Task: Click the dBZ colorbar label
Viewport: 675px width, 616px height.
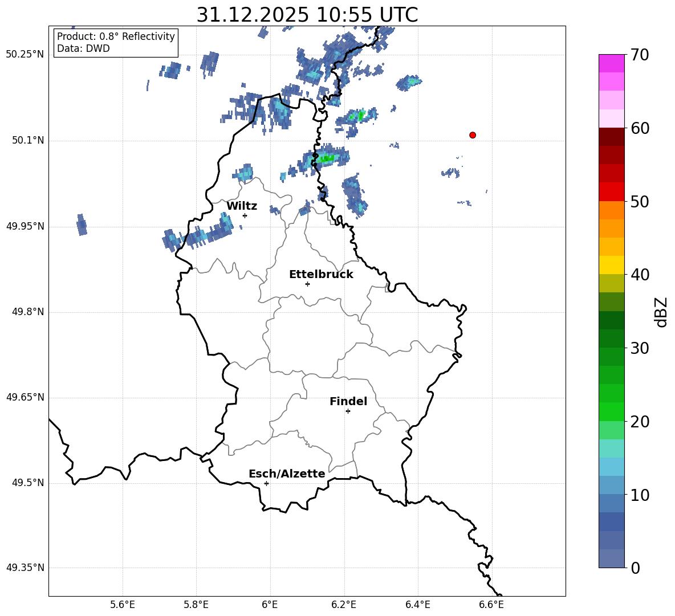Action: (x=662, y=312)
